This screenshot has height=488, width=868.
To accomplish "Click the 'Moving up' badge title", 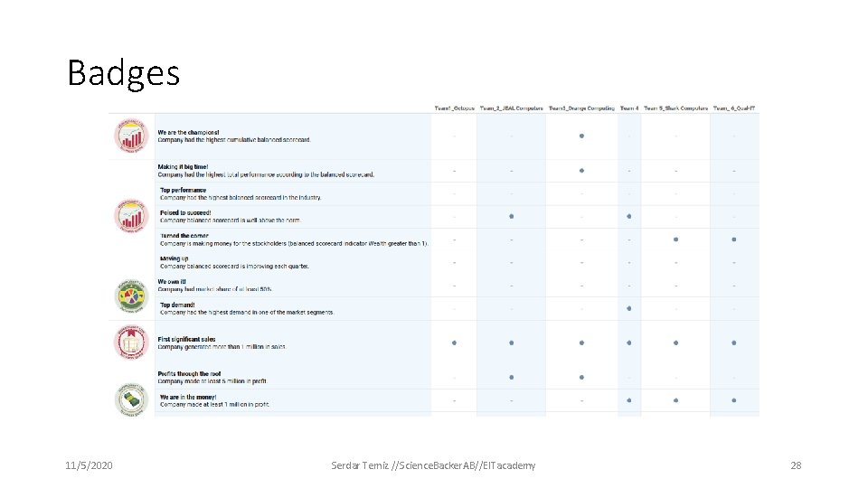I will tap(174, 258).
